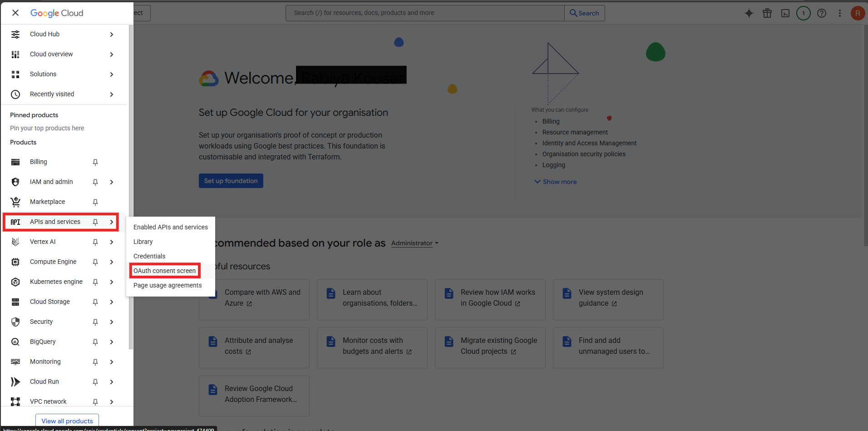The height and width of the screenshot is (431, 868).
Task: Pin Billing to the navigation menu
Action: pos(95,162)
